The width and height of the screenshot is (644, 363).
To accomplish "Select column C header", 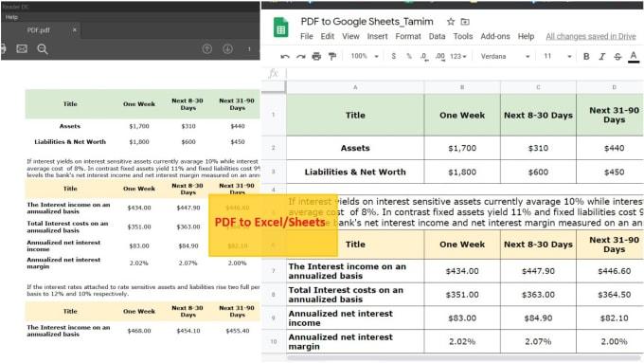I will [538, 87].
